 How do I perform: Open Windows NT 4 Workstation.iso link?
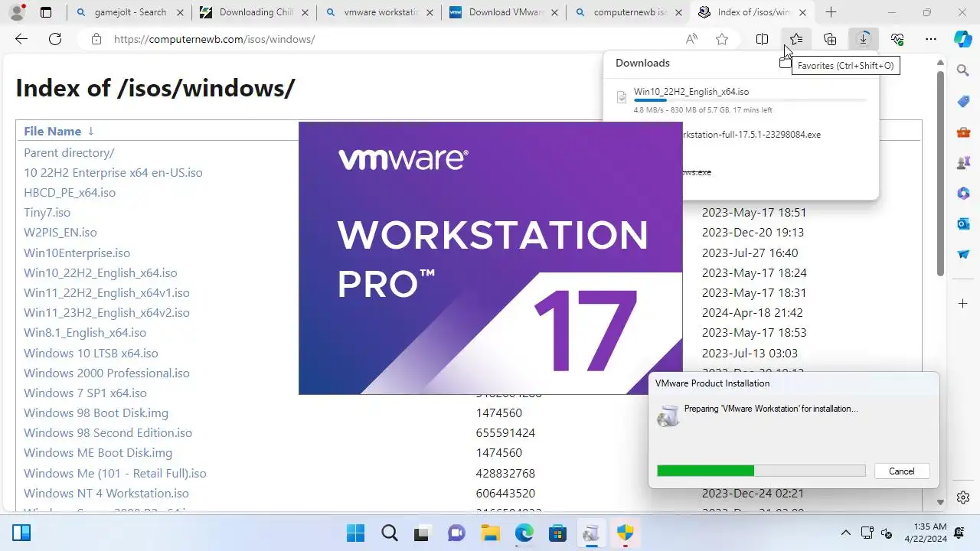[x=106, y=493]
